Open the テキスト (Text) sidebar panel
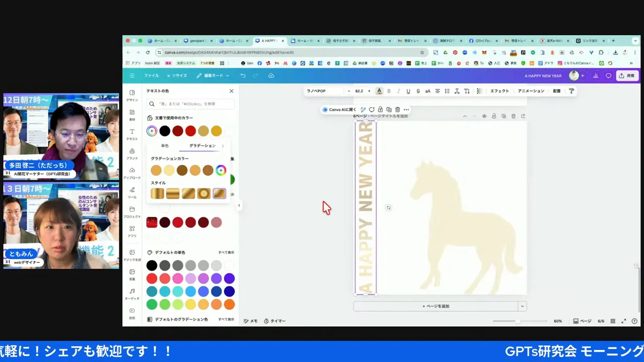Screen dimensions: 644x362 pyautogui.click(x=132, y=134)
